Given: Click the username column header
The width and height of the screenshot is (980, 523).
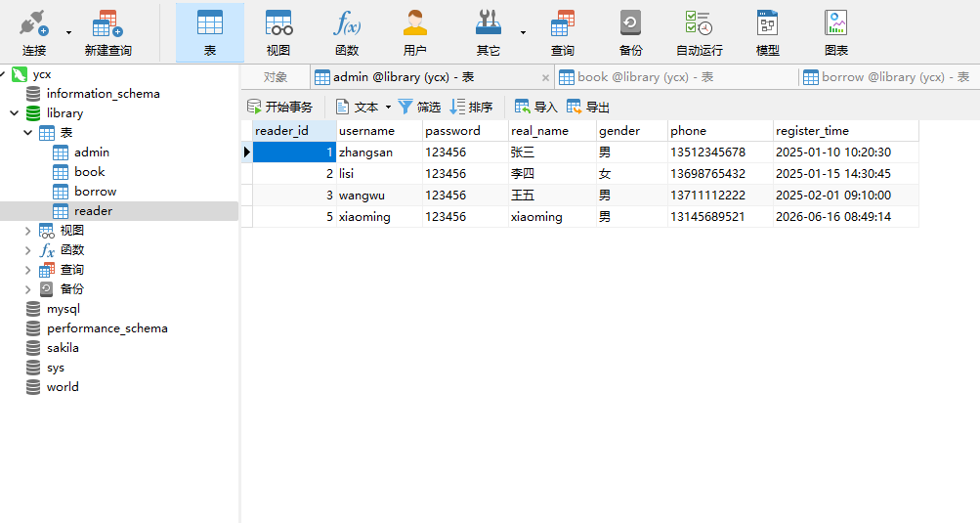Looking at the screenshot, I should 379,131.
